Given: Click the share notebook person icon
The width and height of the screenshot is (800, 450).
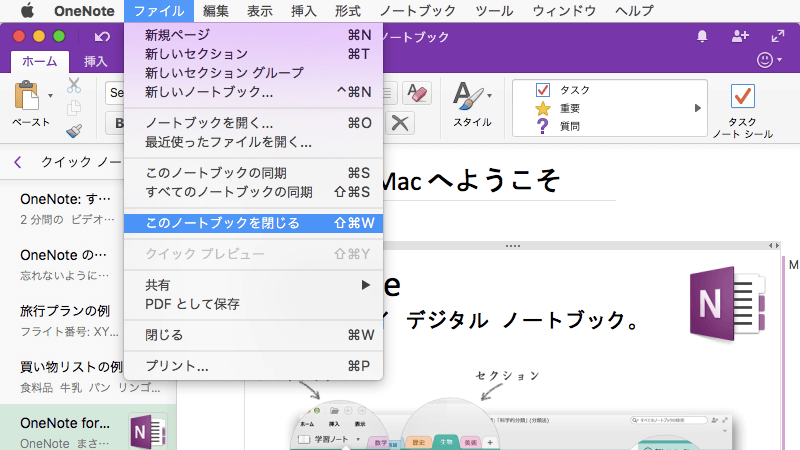Looking at the screenshot, I should pos(740,36).
